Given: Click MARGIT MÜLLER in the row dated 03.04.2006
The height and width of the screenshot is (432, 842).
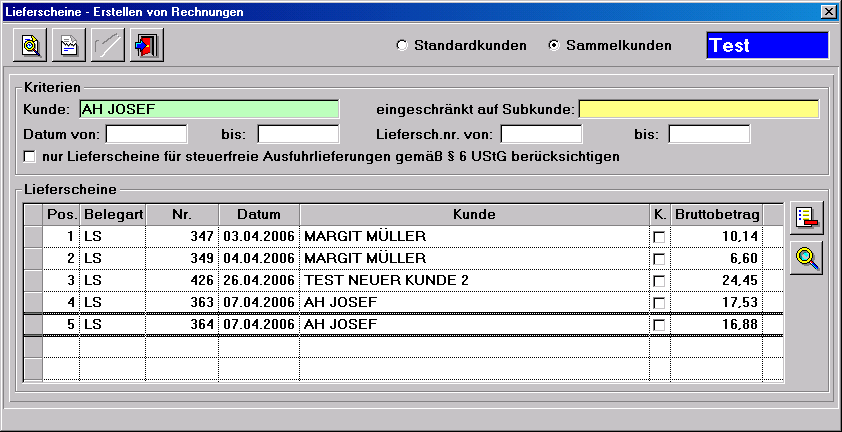Looking at the screenshot, I should pyautogui.click(x=474, y=236).
